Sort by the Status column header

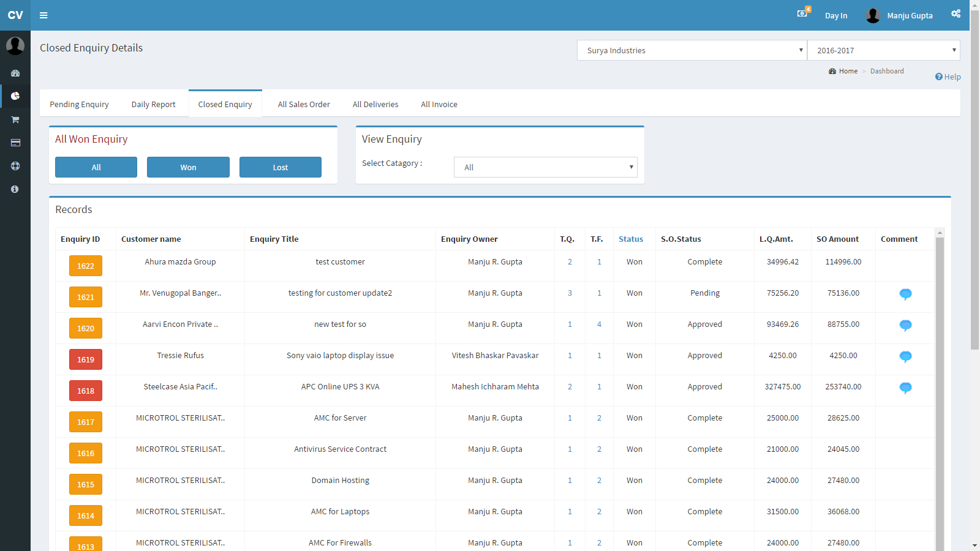(x=631, y=239)
